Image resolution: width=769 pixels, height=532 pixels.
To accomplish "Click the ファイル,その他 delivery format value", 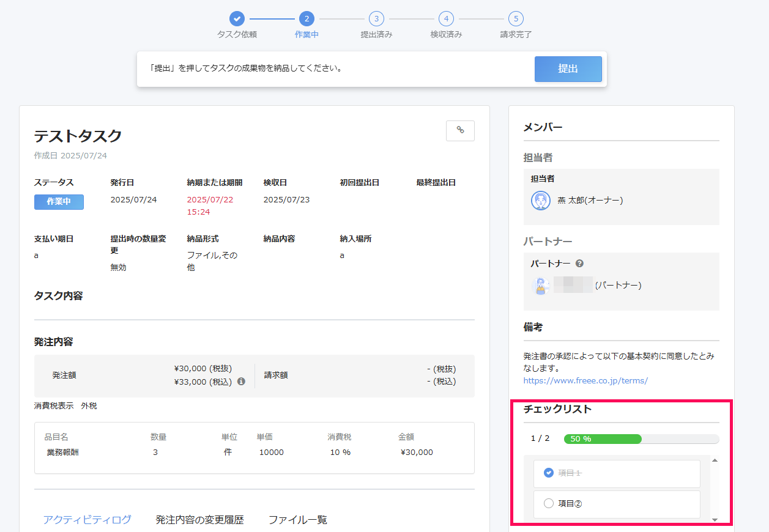I will coord(212,261).
